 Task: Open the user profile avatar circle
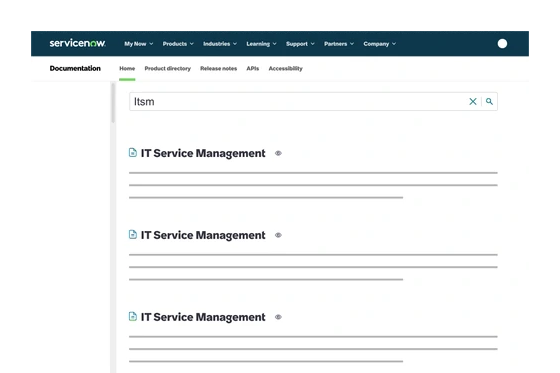[502, 44]
